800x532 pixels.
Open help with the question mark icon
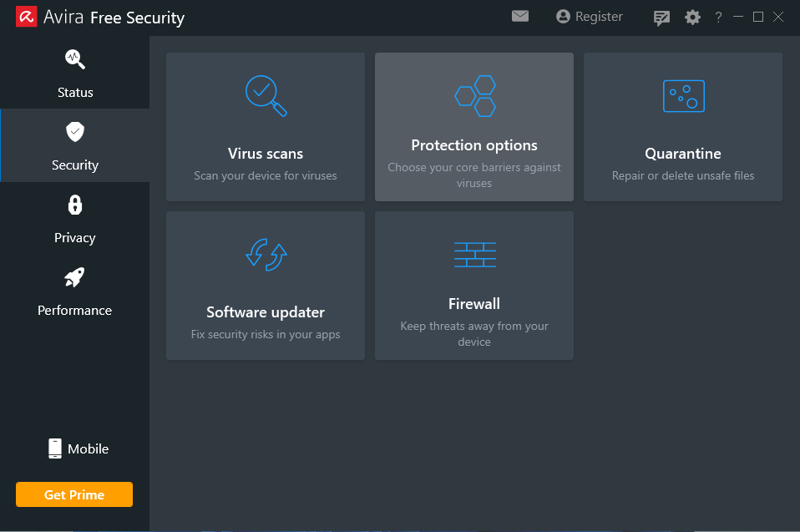718,18
